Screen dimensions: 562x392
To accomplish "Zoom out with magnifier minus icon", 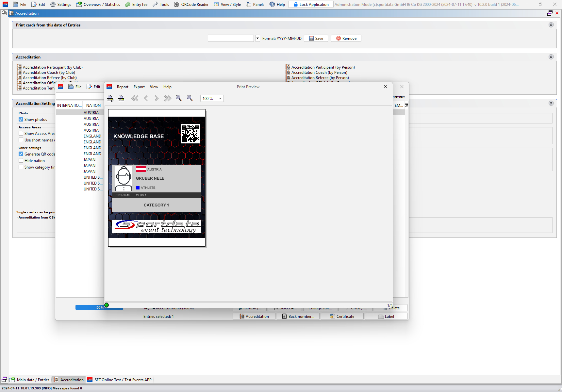I will coord(179,98).
